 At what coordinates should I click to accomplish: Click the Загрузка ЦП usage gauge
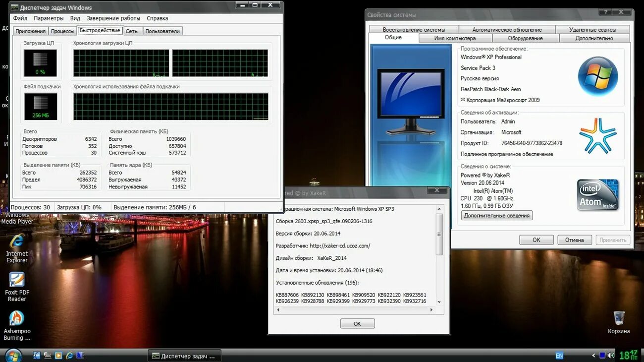[x=40, y=63]
